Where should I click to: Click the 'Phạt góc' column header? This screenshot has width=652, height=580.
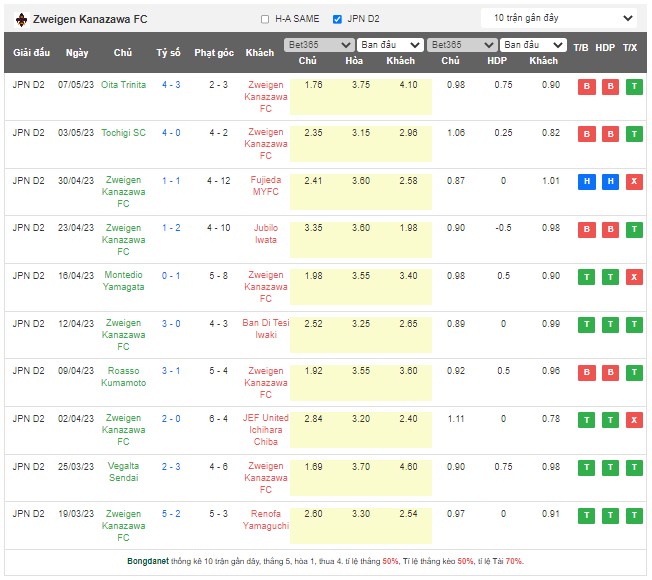click(x=214, y=52)
